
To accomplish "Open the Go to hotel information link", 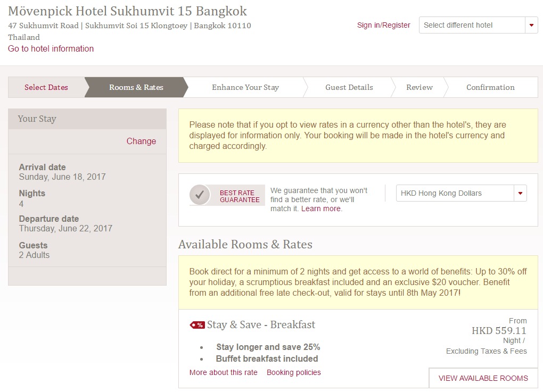I will [51, 48].
